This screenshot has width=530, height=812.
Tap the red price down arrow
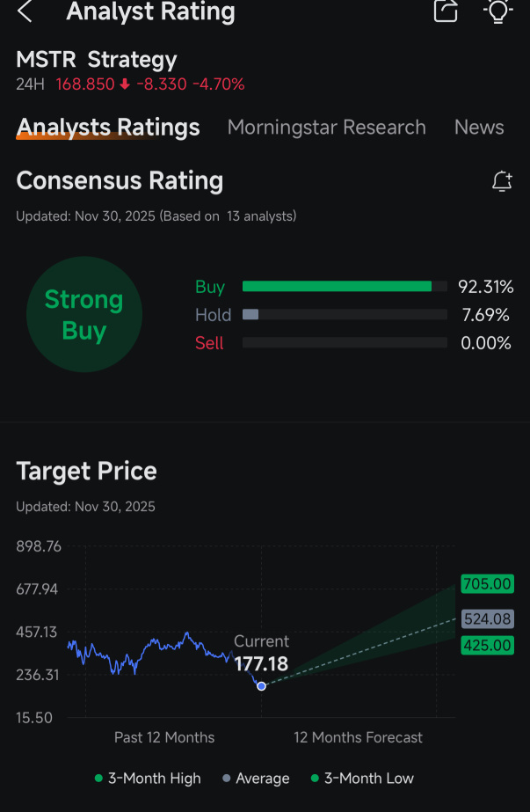click(125, 84)
